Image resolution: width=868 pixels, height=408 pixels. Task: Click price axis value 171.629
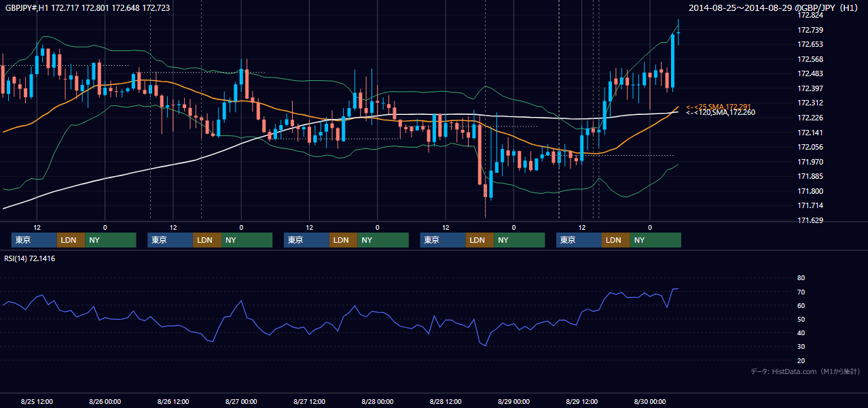pos(810,220)
